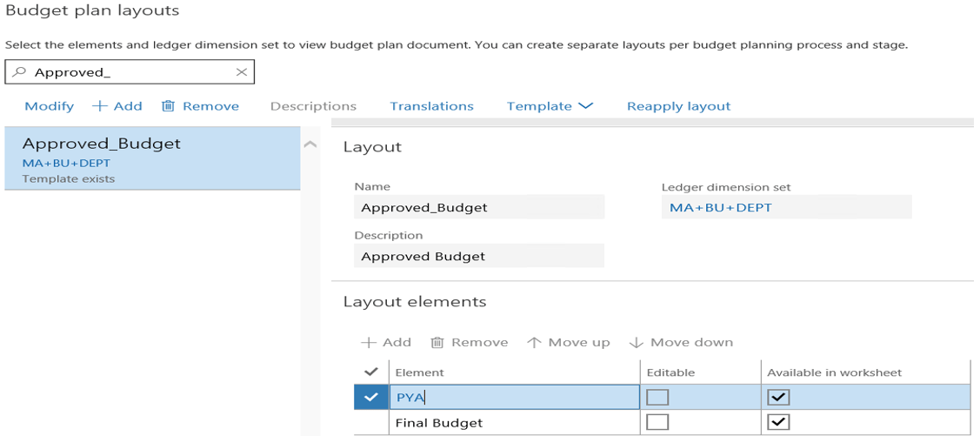The height and width of the screenshot is (436, 980).
Task: Click the top Add plus icon in toolbar
Action: tap(100, 106)
